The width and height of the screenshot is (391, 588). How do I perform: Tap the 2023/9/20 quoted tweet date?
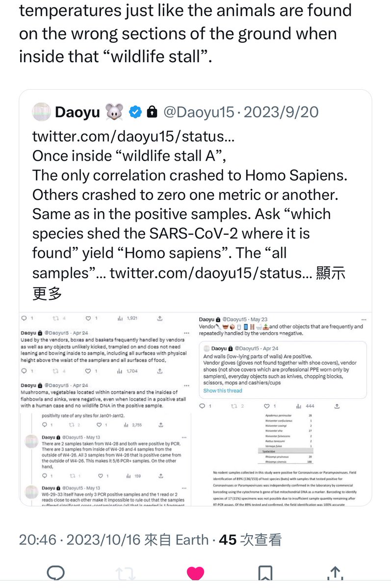[281, 112]
